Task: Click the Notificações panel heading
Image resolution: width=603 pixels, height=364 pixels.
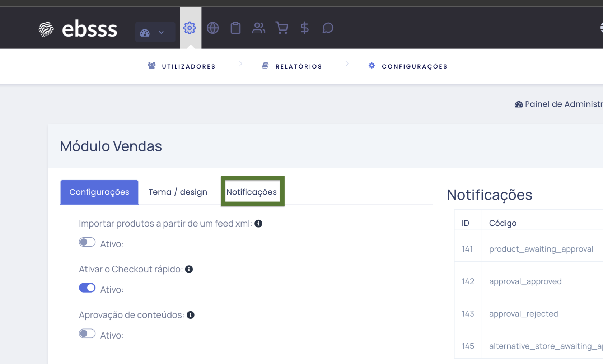Action: 490,195
